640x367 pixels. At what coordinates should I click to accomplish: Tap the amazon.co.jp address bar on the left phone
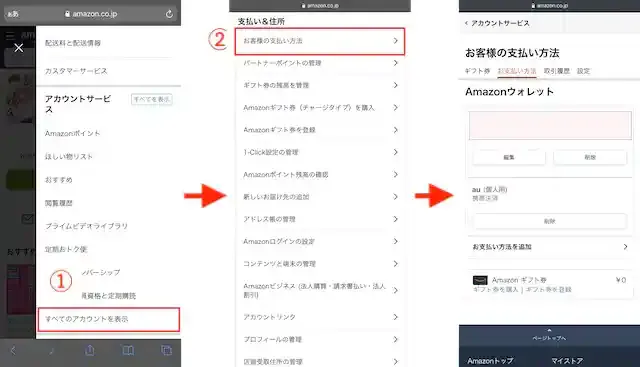tap(91, 14)
